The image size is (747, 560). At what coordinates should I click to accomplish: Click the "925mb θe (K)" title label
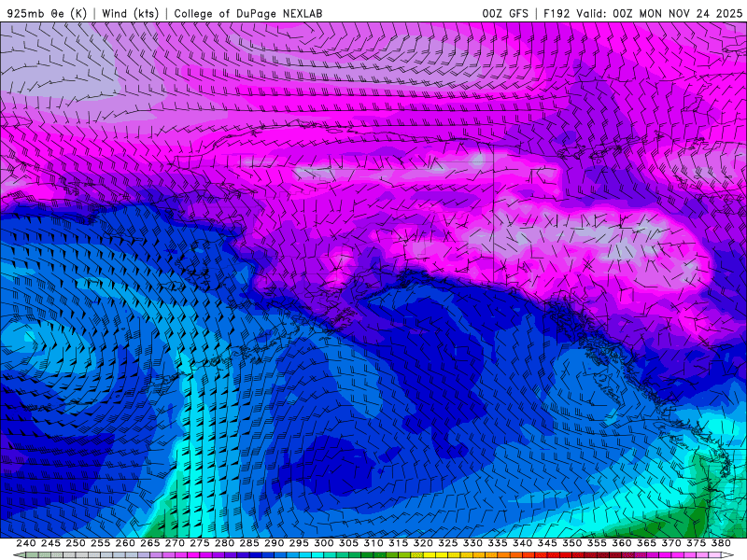tap(48, 13)
